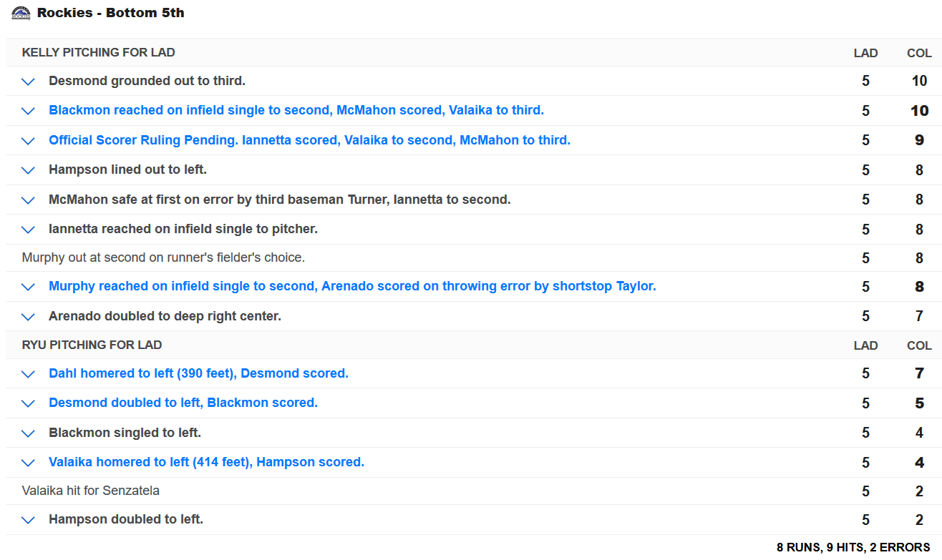Image resolution: width=942 pixels, height=560 pixels.
Task: Click Murphy out at second fielder's choice row
Action: click(163, 257)
